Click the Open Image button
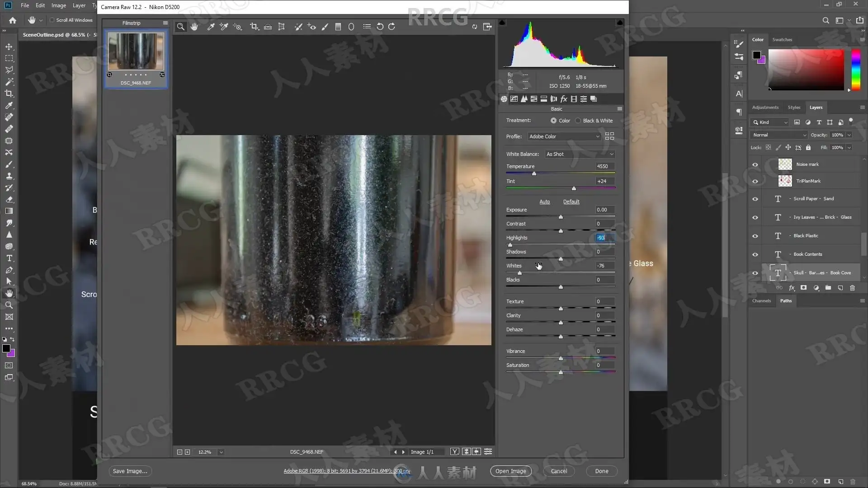Viewport: 868px width, 488px height. [x=510, y=471]
